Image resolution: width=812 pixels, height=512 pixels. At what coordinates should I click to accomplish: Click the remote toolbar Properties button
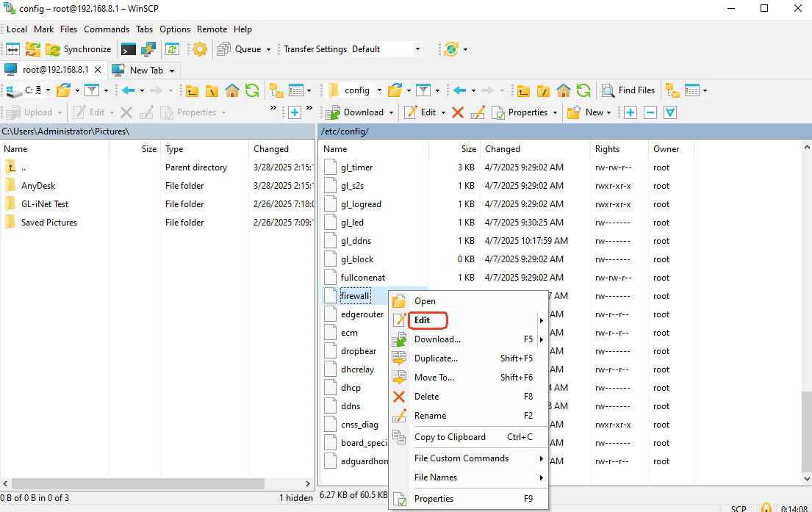click(520, 112)
